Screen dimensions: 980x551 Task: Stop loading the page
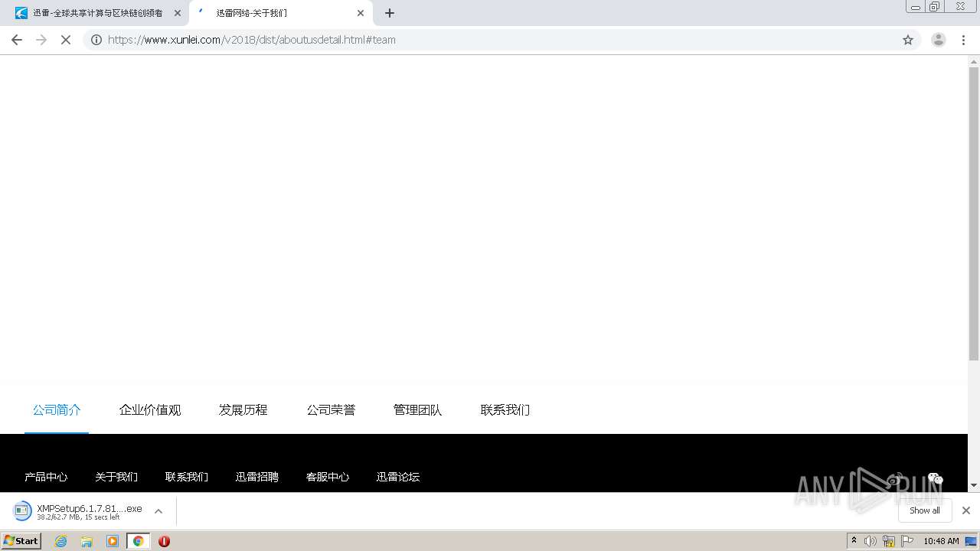tap(66, 40)
